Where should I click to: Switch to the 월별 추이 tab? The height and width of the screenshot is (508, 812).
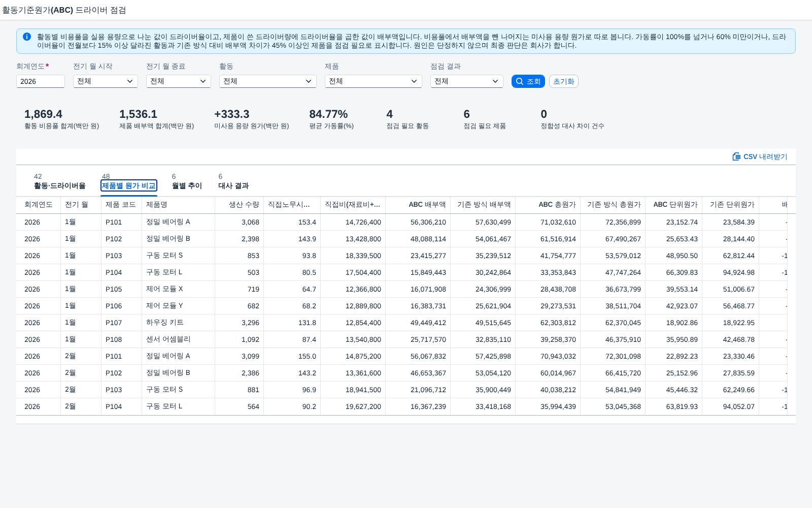[x=187, y=185]
